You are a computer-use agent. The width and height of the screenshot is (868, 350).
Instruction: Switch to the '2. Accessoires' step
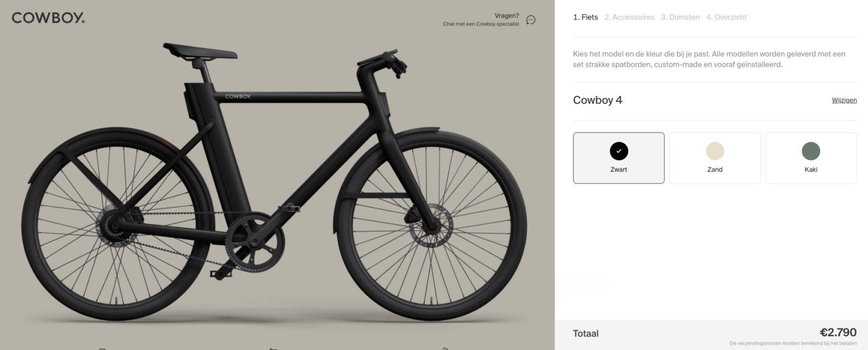pyautogui.click(x=630, y=17)
